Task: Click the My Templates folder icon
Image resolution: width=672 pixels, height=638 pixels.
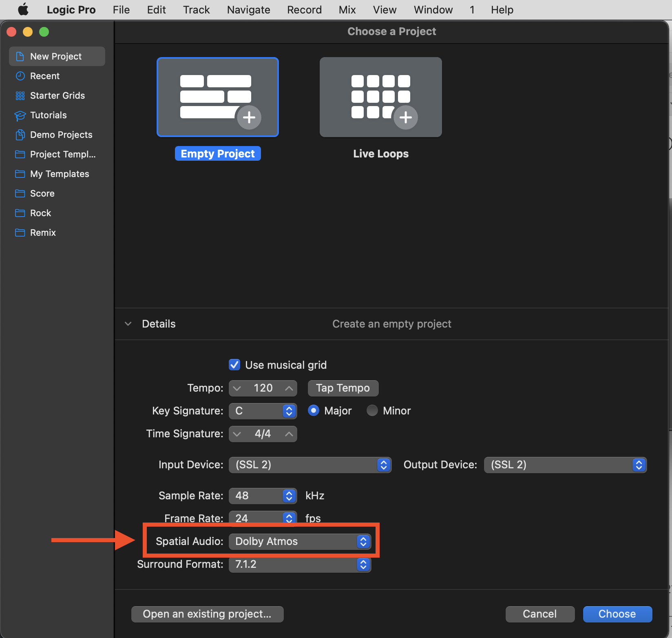Action: [20, 174]
